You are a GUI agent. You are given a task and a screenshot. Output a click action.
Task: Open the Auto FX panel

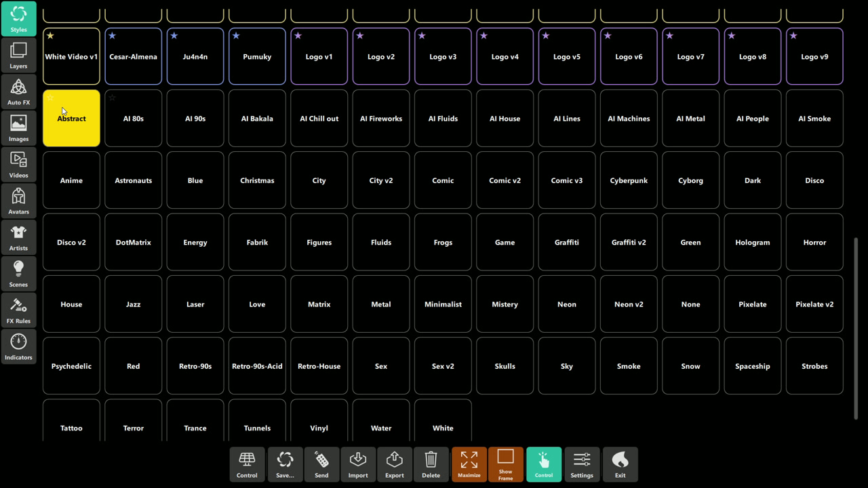(18, 91)
